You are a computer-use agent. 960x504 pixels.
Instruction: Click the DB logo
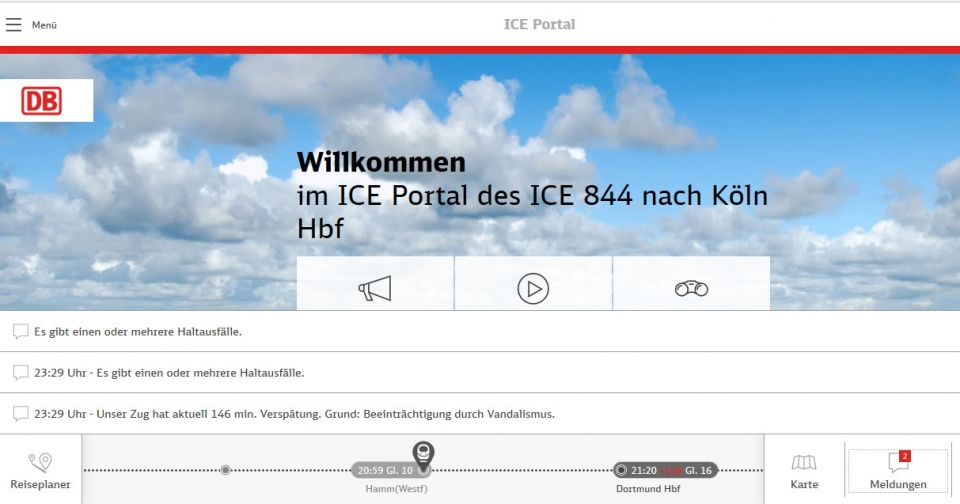42,101
